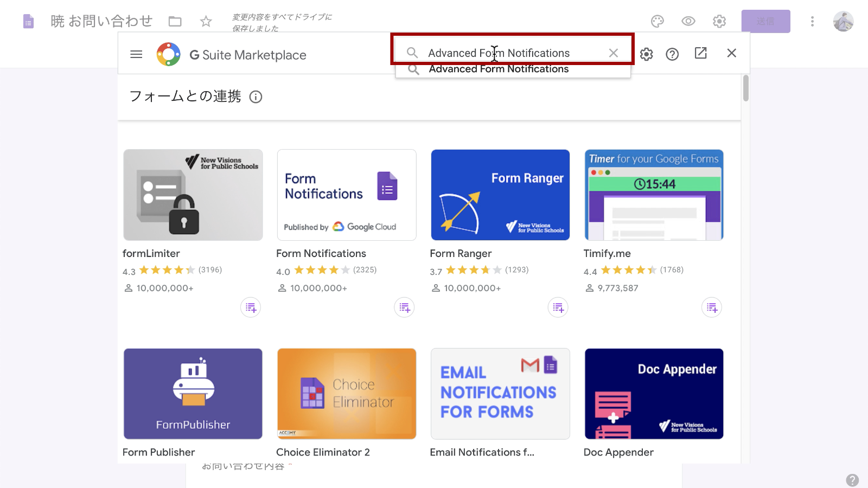This screenshot has width=868, height=488.
Task: Clear the search field with the X icon
Action: 614,53
